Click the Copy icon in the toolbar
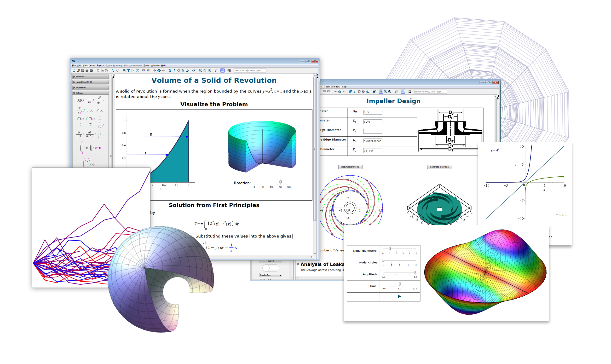Image resolution: width=611 pixels, height=364 pixels. coord(102,70)
